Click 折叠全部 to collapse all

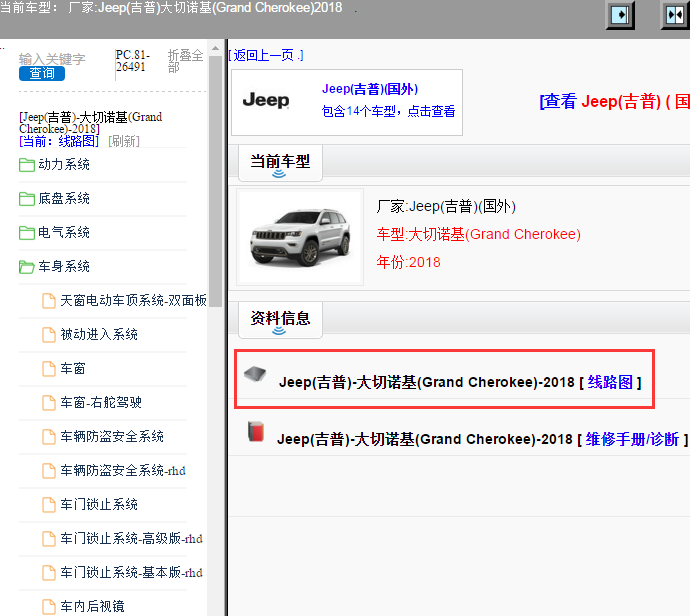185,61
